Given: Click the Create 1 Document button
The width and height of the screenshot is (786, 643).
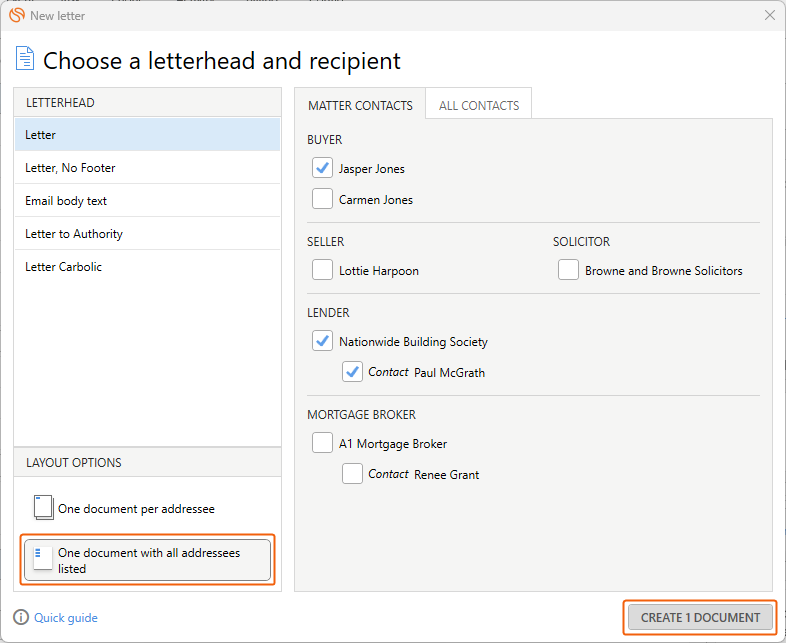Looking at the screenshot, I should tap(700, 617).
